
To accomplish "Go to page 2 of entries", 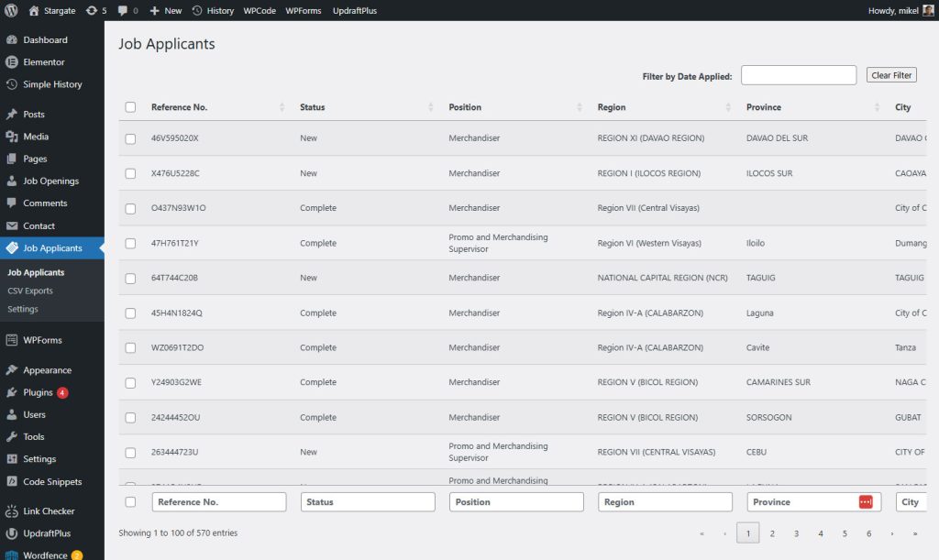I will tap(772, 533).
